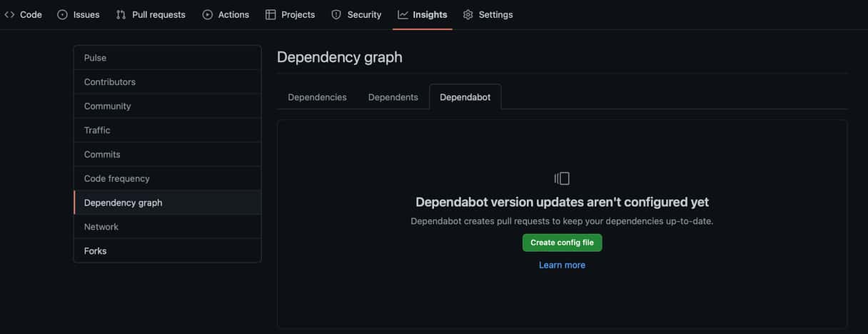Screen dimensions: 868x334
Task: Click the Pull requests branch icon
Action: click(x=121, y=14)
